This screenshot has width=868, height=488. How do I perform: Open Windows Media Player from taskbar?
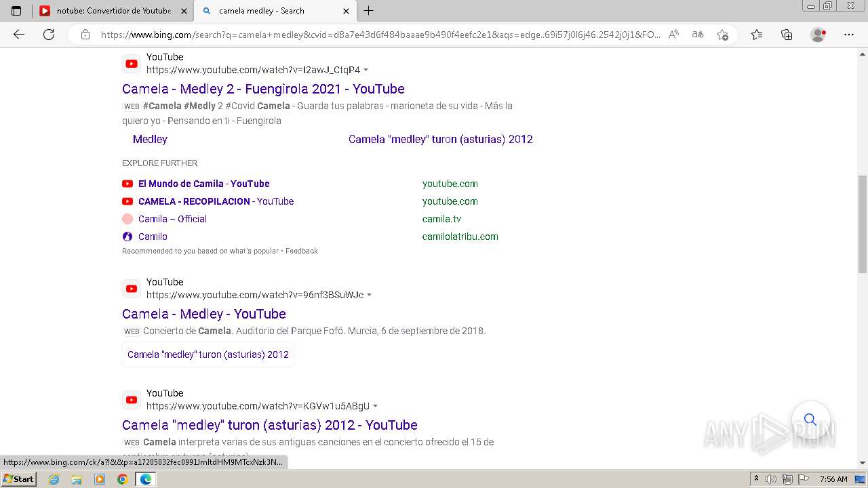pyautogui.click(x=100, y=479)
